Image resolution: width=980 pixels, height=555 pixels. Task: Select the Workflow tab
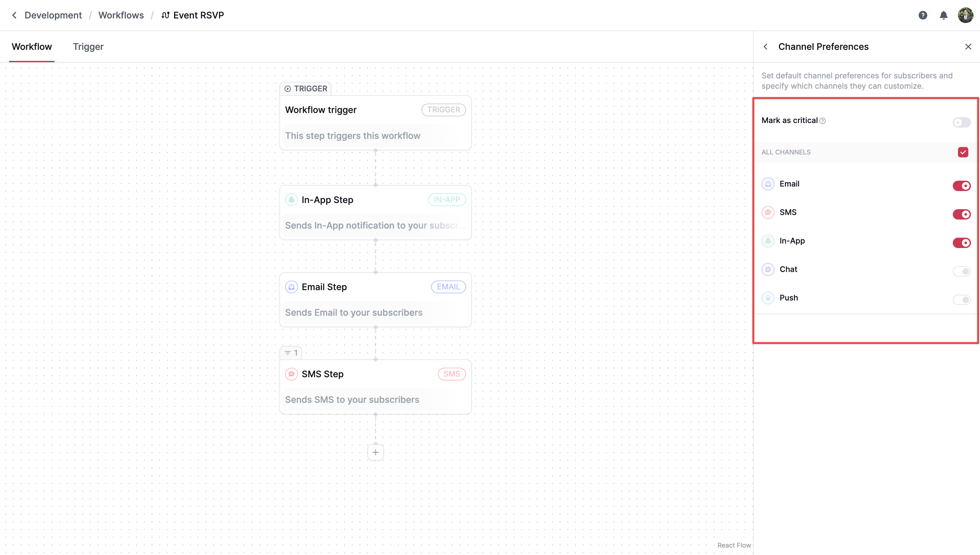point(32,47)
